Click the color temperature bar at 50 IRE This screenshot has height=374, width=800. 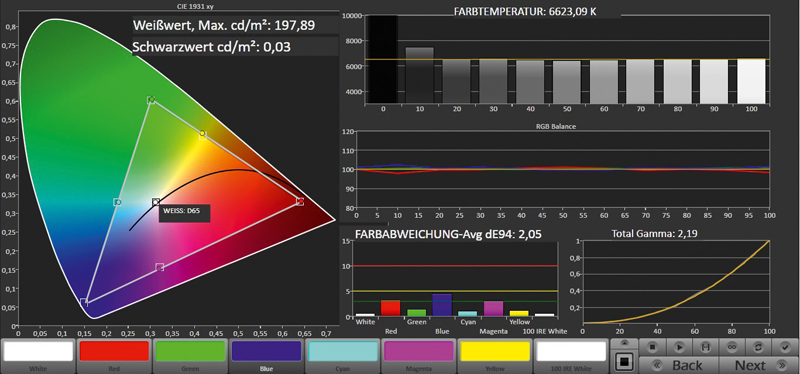pos(566,83)
